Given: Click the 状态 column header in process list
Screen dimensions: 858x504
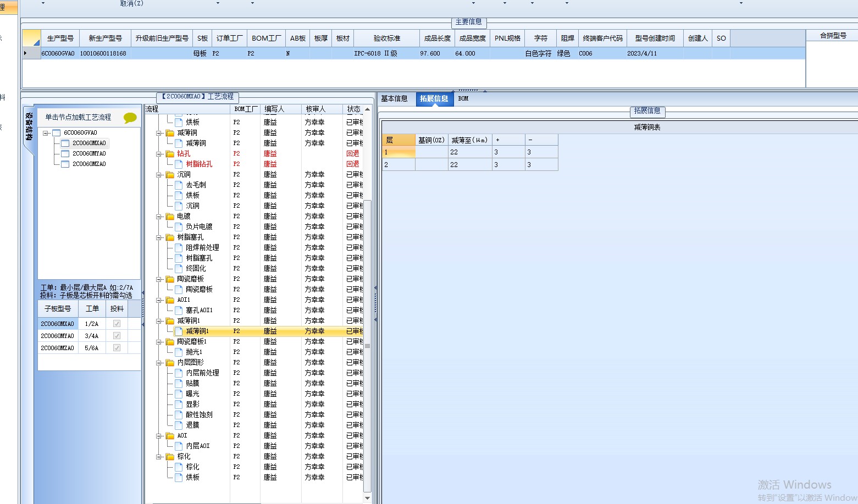Looking at the screenshot, I should 353,109.
